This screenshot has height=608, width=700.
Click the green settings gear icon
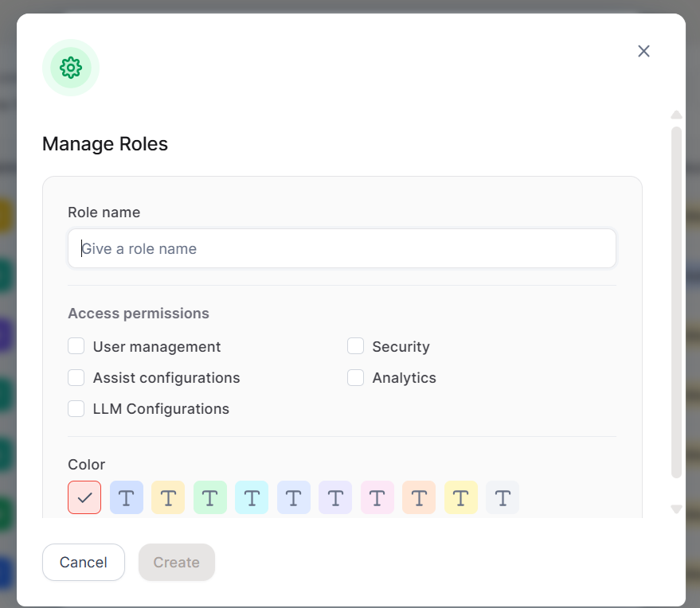click(x=71, y=68)
